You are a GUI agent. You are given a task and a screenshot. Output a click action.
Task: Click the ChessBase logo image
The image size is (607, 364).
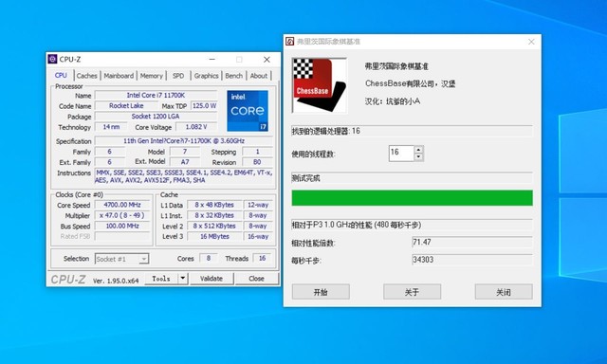click(320, 85)
